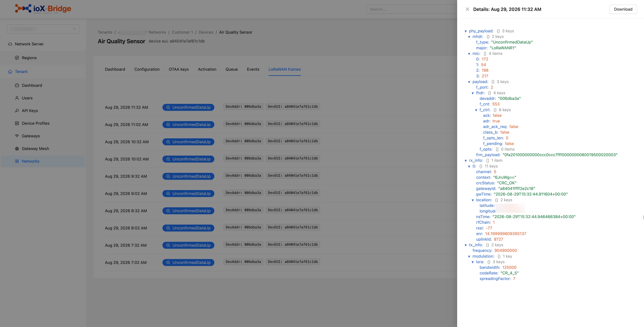Switch to the Dashboard device tab
The image size is (644, 327).
[x=115, y=69]
